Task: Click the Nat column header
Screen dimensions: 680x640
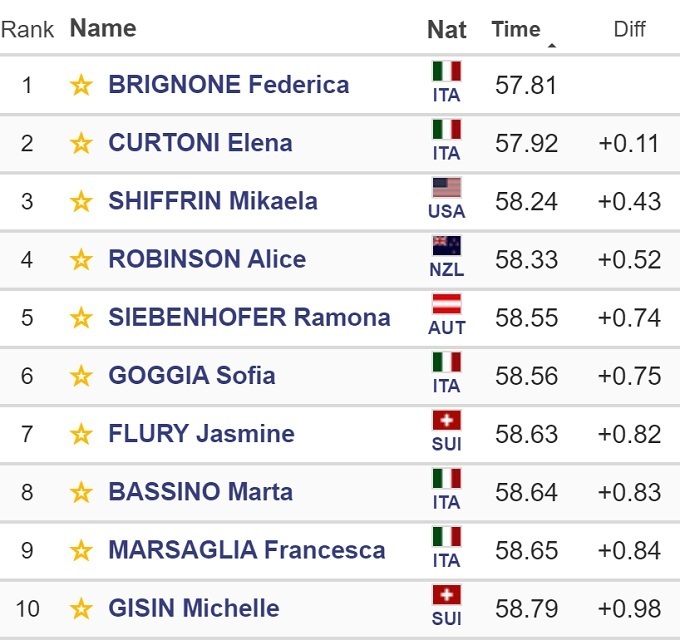Action: [446, 29]
